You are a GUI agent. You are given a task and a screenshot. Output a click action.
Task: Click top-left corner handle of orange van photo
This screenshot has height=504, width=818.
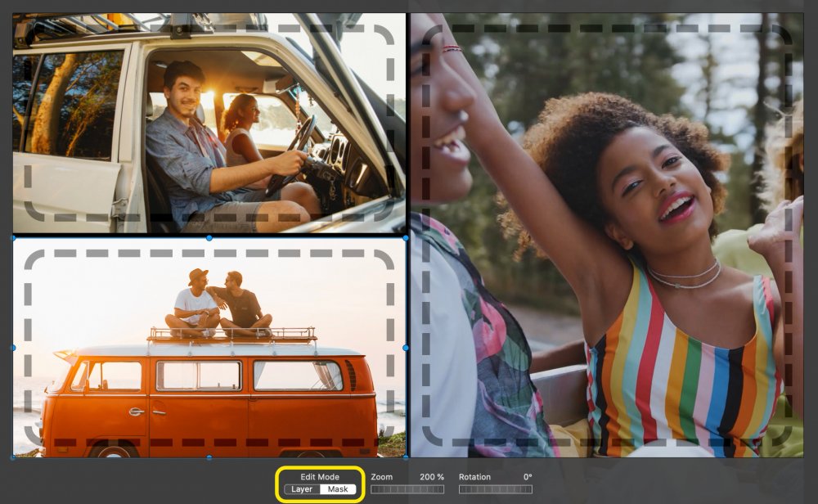click(13, 238)
